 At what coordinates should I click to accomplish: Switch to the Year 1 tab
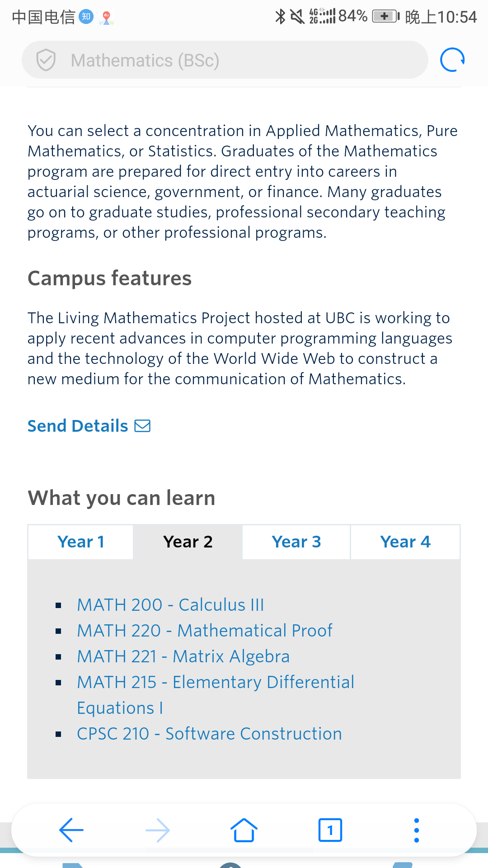coord(81,542)
